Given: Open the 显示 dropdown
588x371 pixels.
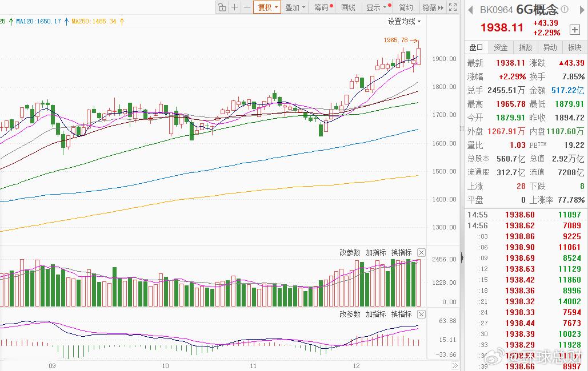Looking at the screenshot, I should 378,7.
